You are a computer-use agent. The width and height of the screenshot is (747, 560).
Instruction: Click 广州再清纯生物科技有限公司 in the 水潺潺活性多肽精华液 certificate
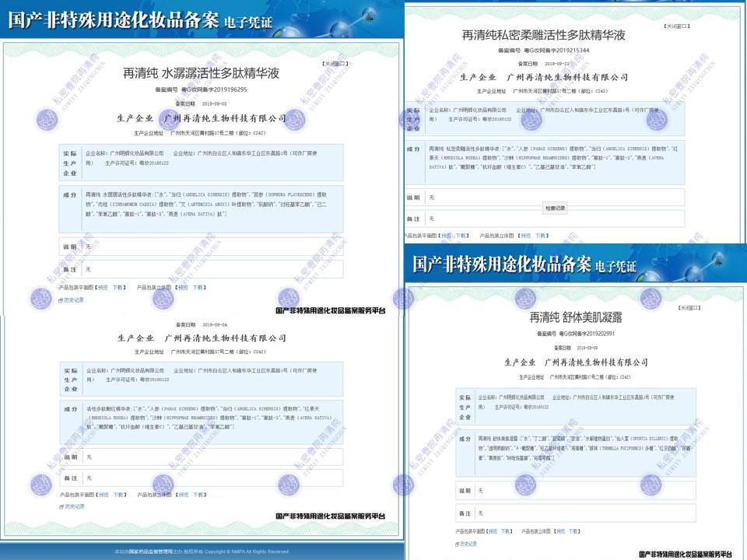click(x=225, y=118)
